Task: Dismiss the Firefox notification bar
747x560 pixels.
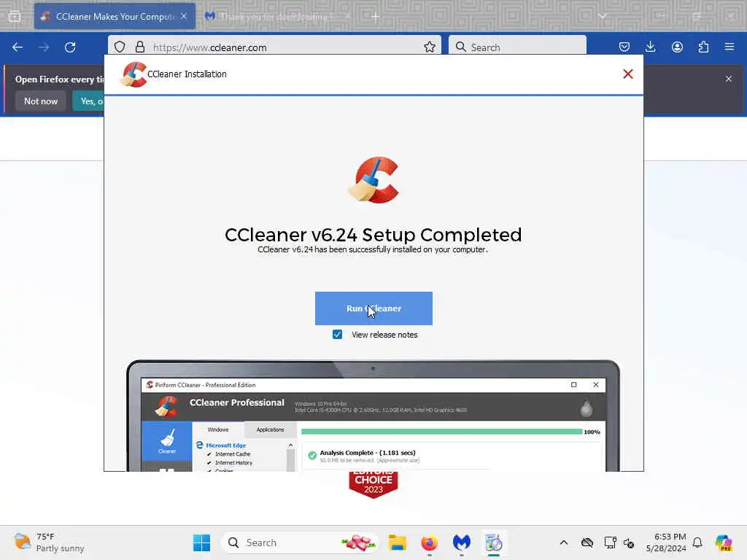Action: [729, 79]
